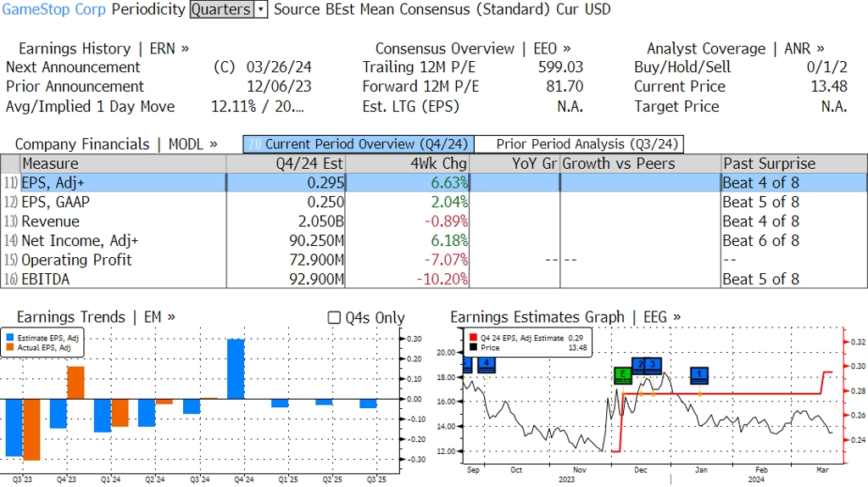
Task: Click the blue Estimate EPS, Adj legend swatch
Action: coord(10,338)
